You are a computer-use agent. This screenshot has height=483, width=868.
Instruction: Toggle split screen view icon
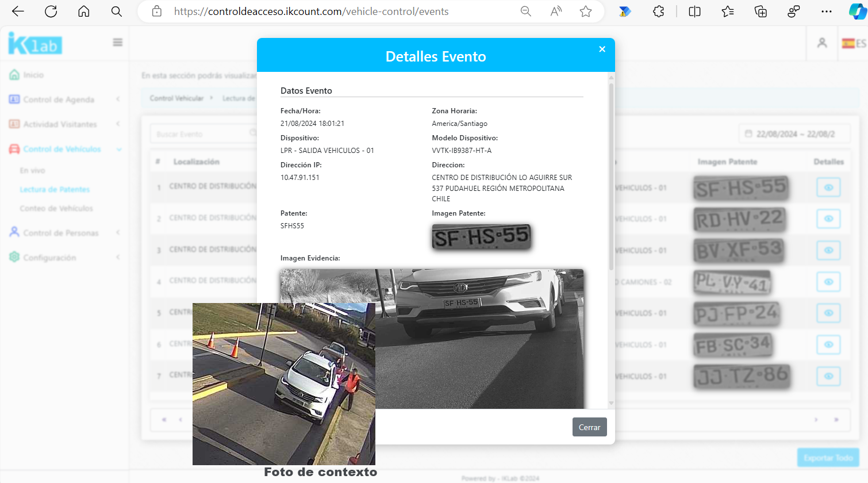pyautogui.click(x=694, y=11)
